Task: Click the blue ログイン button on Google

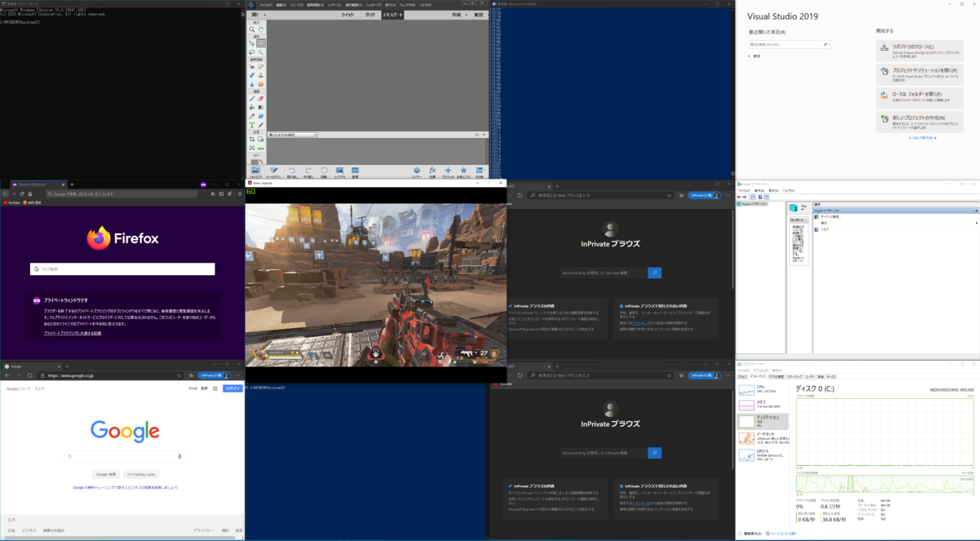Action: [x=232, y=388]
